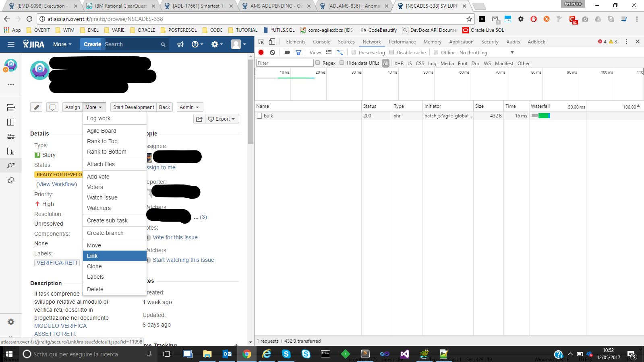644x362 pixels.
Task: Check the Offline checkbox
Action: pyautogui.click(x=436, y=52)
